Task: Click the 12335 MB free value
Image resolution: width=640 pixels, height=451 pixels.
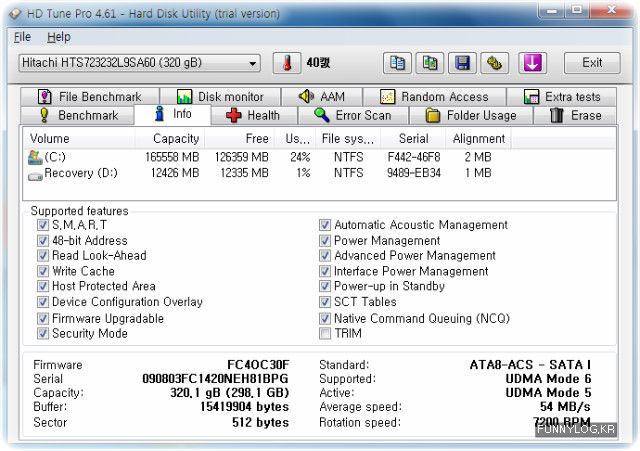Action: (244, 173)
